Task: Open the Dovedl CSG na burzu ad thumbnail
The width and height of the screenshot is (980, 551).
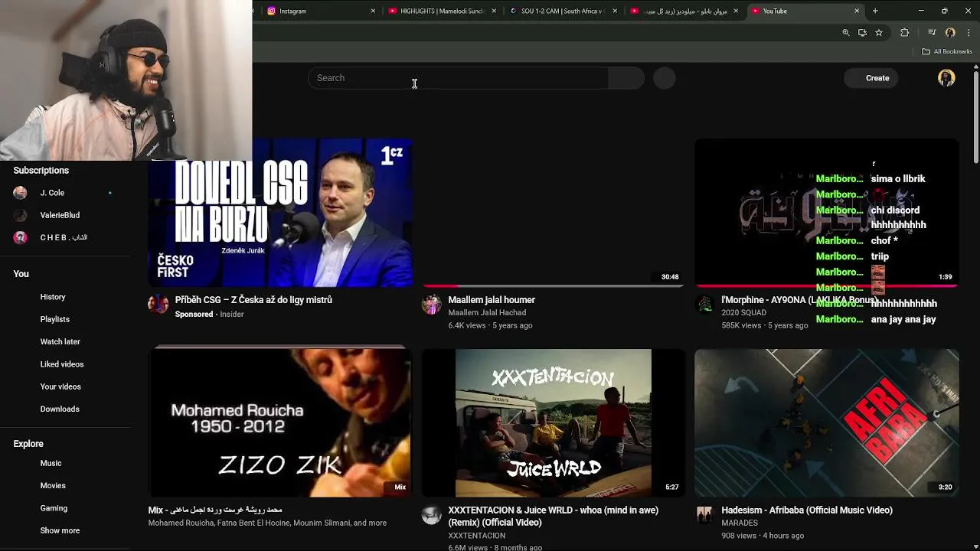Action: coord(280,213)
